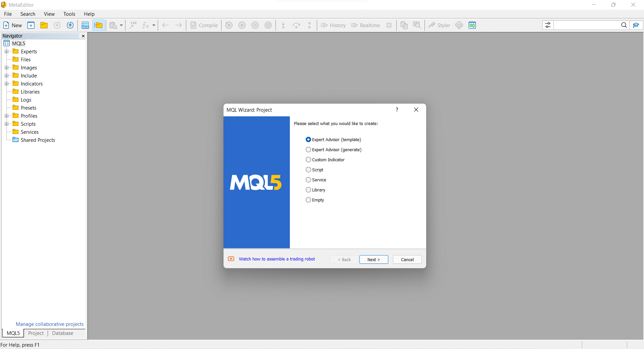Screen dimensions: 644x349
Task: Click into the toolbar search field
Action: tap(586, 25)
